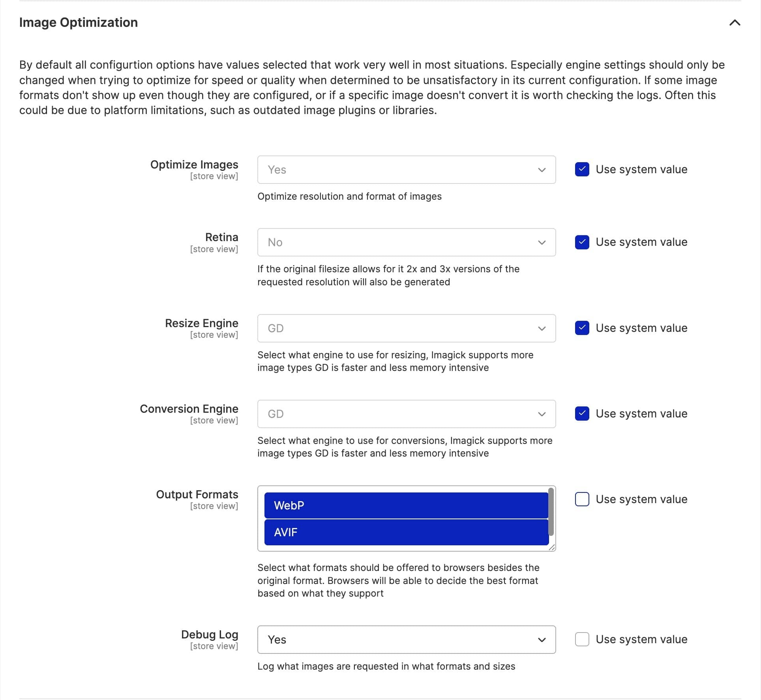Toggle Use system value for Optimize Images

coord(582,169)
